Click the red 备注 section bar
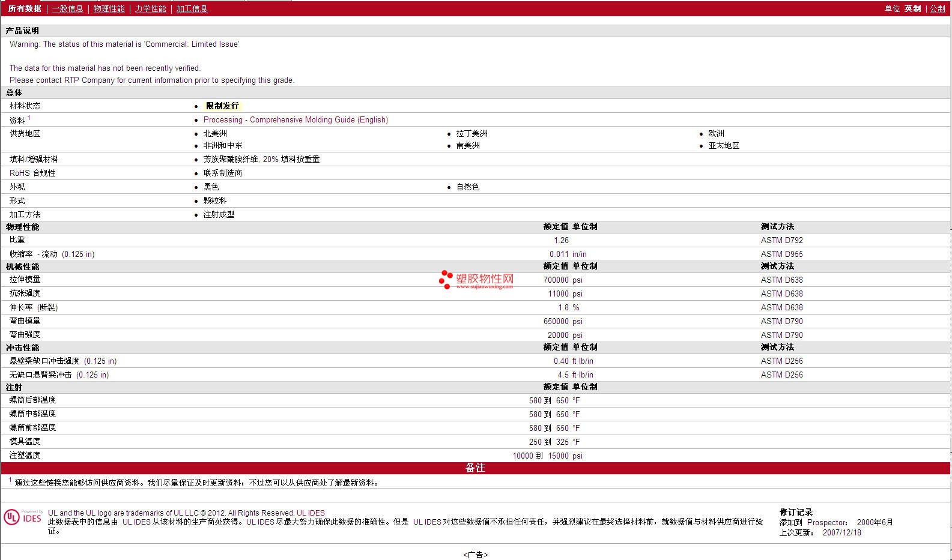 [475, 468]
